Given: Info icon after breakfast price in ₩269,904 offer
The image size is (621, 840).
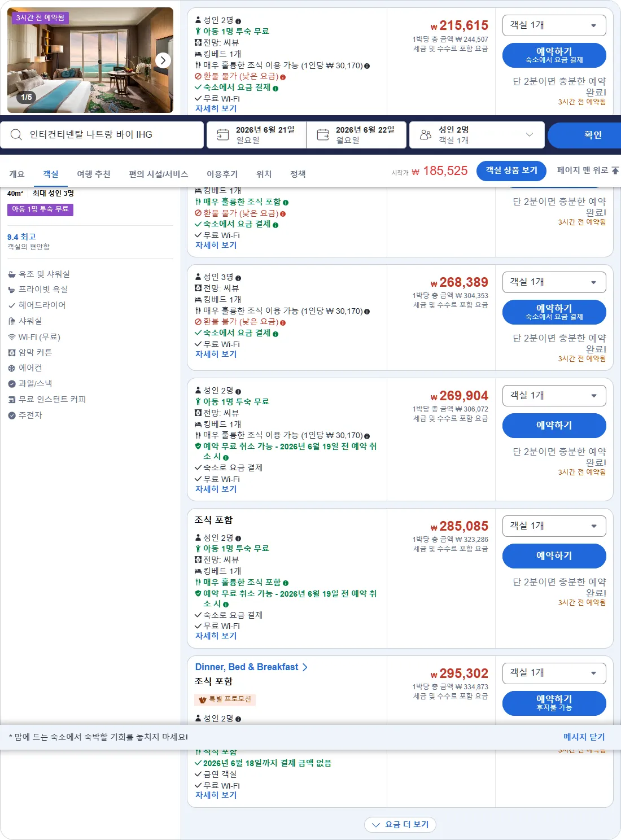Looking at the screenshot, I should [x=367, y=436].
